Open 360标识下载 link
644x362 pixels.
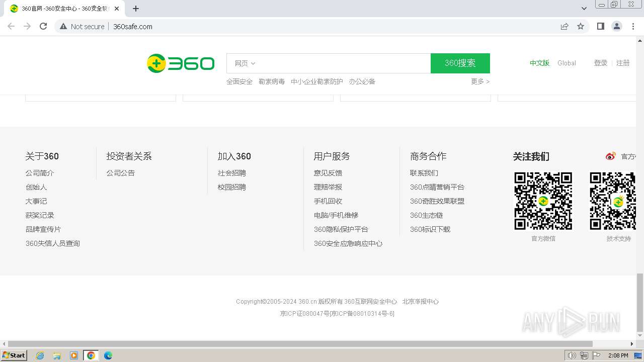[430, 229]
